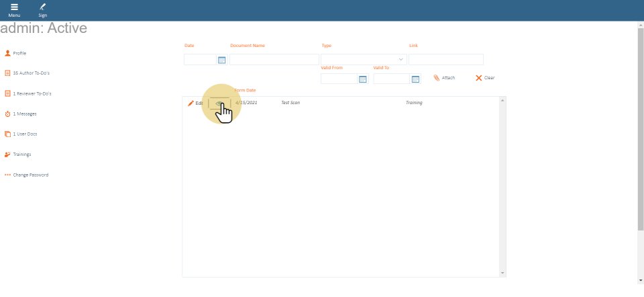Open the Valid To calendar picker

pos(415,79)
